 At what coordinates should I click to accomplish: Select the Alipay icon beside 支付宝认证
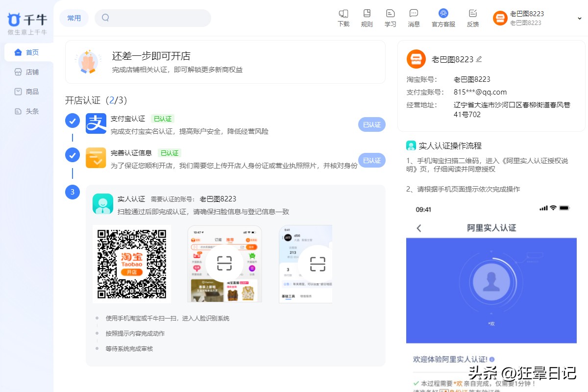(x=96, y=124)
